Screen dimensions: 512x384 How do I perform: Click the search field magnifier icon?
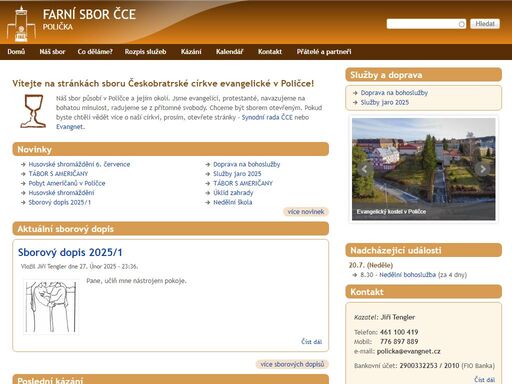pyautogui.click(x=462, y=24)
